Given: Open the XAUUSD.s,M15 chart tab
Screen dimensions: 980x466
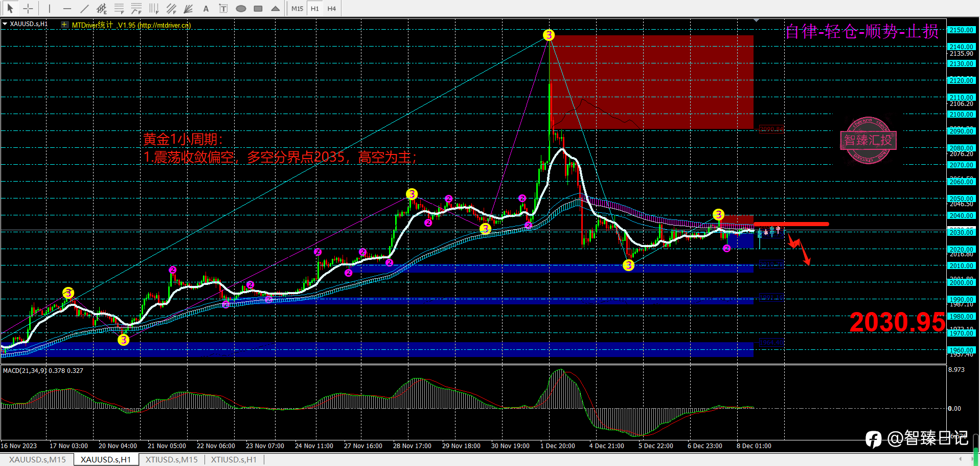Looking at the screenshot, I should (37, 459).
